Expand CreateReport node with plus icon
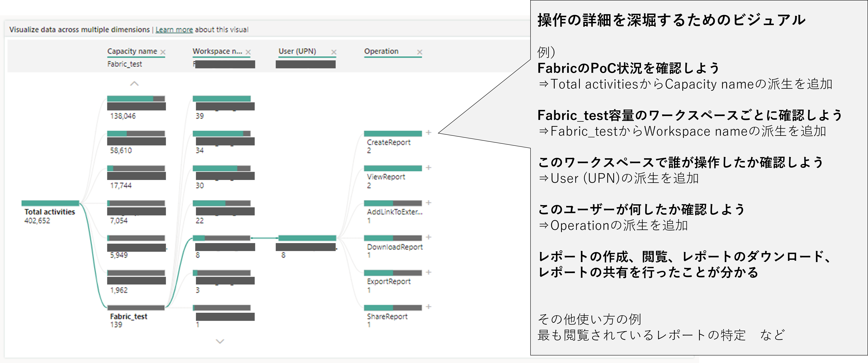This screenshot has width=868, height=363. point(428,133)
